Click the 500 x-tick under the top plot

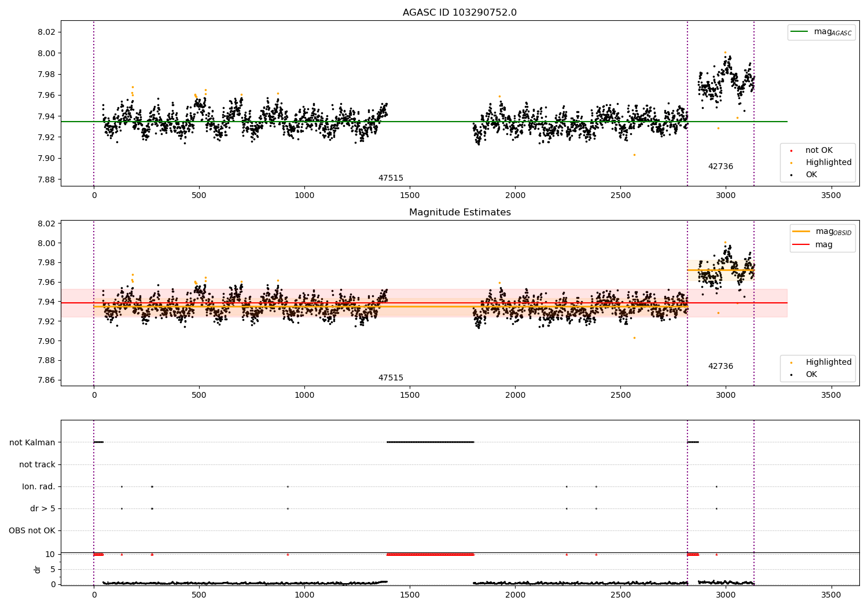point(199,195)
